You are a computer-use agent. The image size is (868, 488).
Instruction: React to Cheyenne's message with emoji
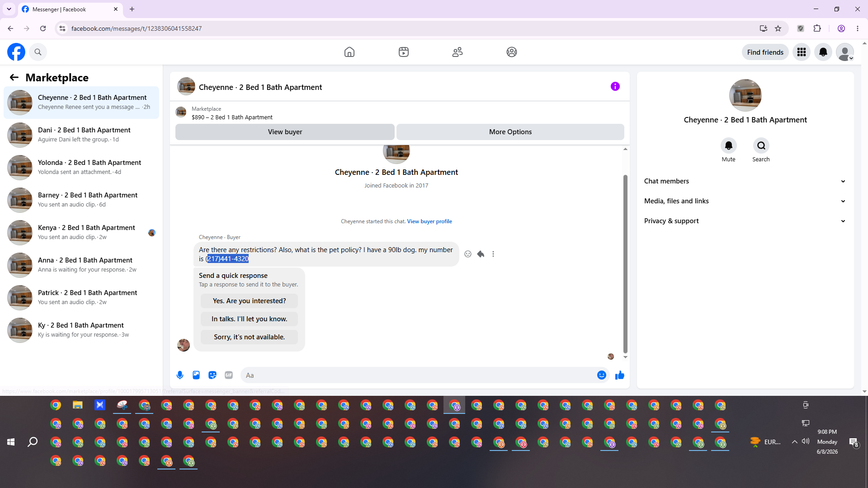tap(468, 254)
